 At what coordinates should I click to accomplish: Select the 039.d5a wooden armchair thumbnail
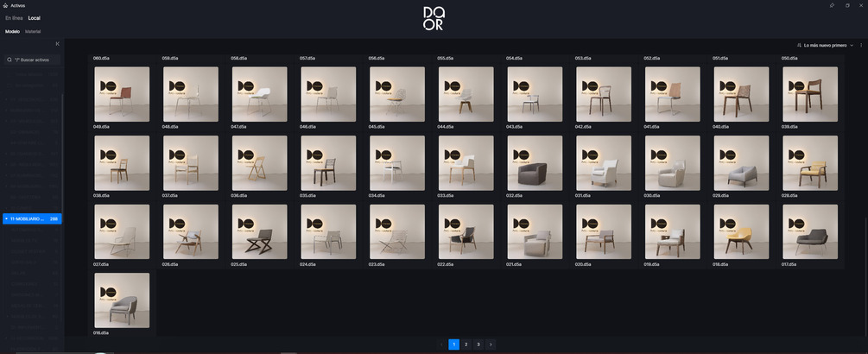[x=810, y=94]
